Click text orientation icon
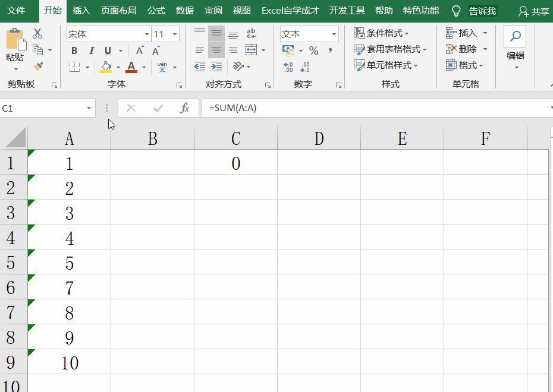This screenshot has height=392, width=553. click(x=238, y=66)
